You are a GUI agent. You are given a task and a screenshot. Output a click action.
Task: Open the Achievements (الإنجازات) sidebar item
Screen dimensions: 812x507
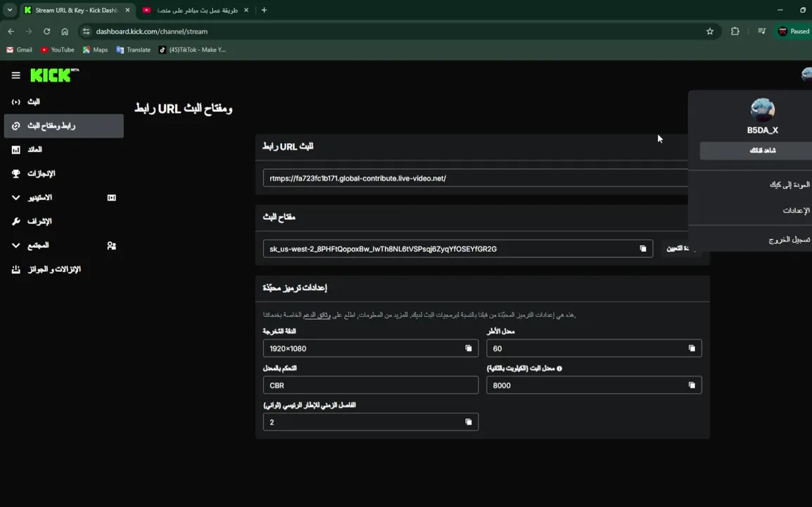coord(41,173)
